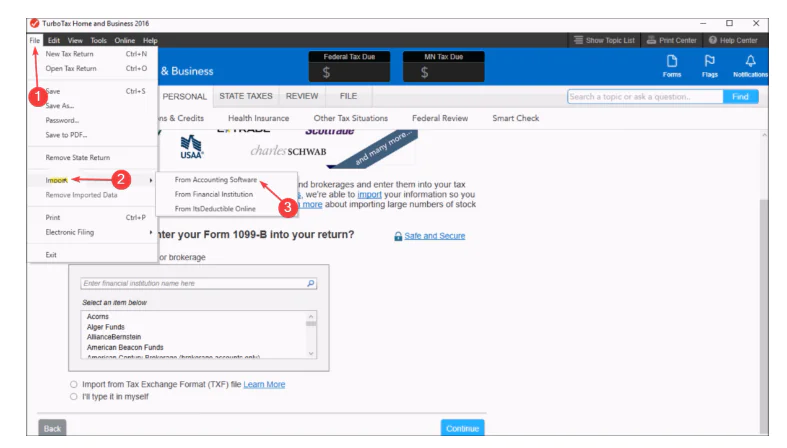This screenshot has width=787, height=448.
Task: Click the Back button
Action: pos(52,428)
